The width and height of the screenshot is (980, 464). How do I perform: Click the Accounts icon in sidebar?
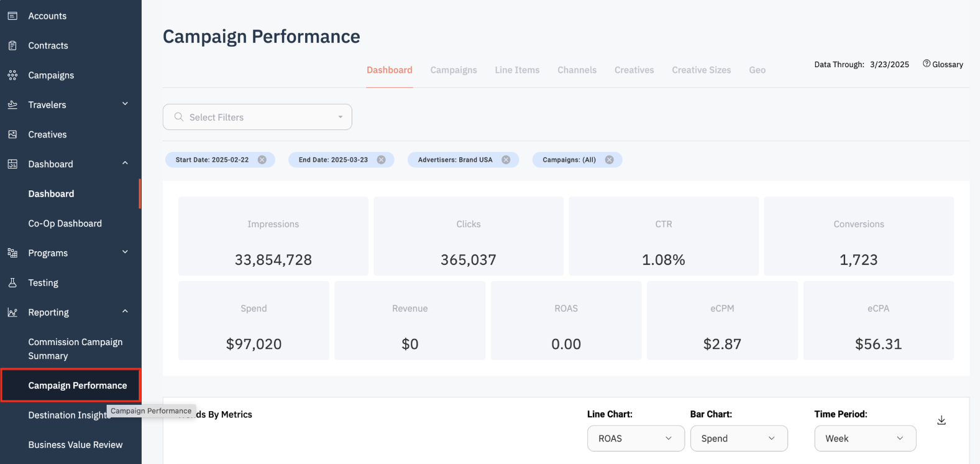point(12,16)
